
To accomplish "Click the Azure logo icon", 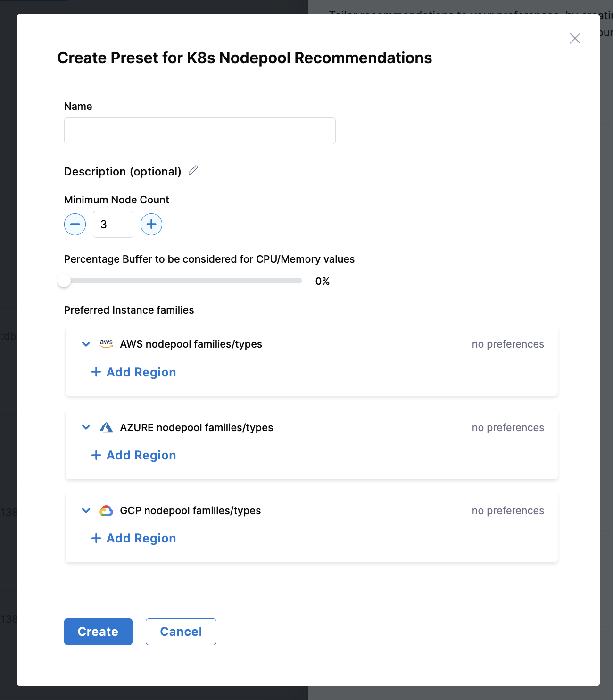I will (x=106, y=427).
